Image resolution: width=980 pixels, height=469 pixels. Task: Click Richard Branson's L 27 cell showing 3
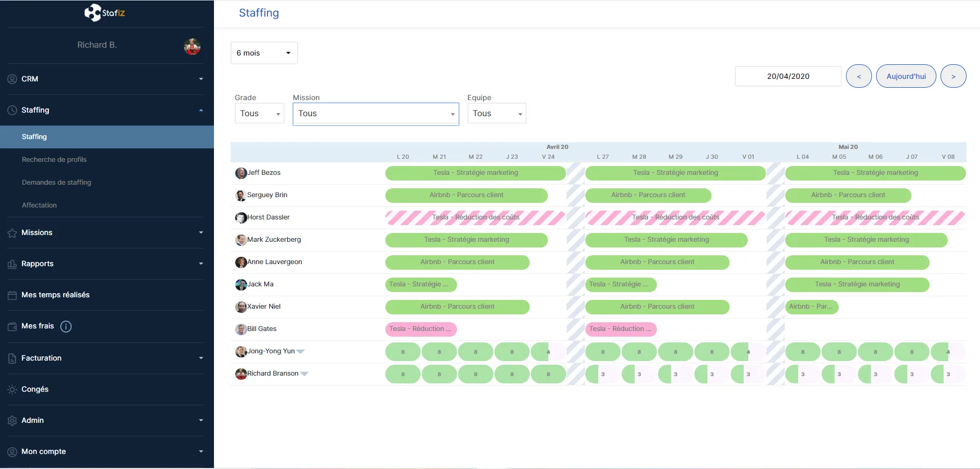tap(603, 375)
